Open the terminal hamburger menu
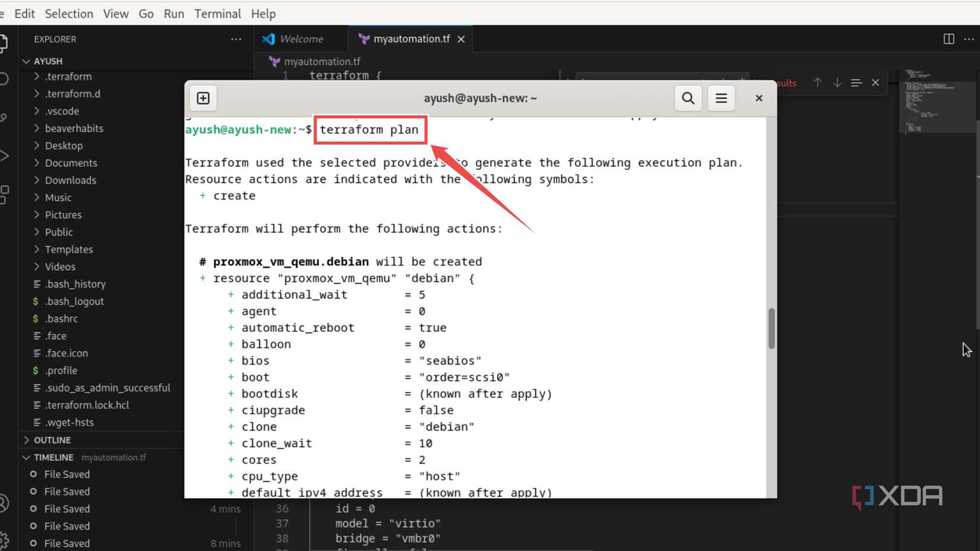 point(721,98)
